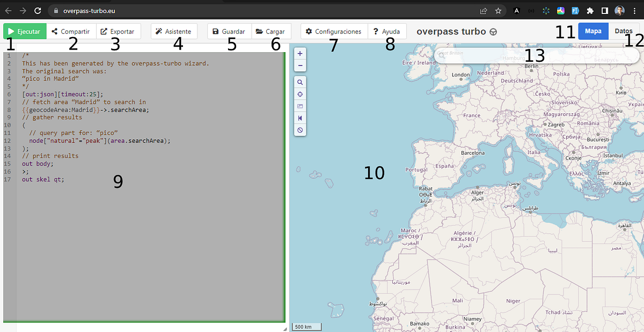644x332 pixels.
Task: Zoom in using the plus control
Action: pyautogui.click(x=299, y=53)
